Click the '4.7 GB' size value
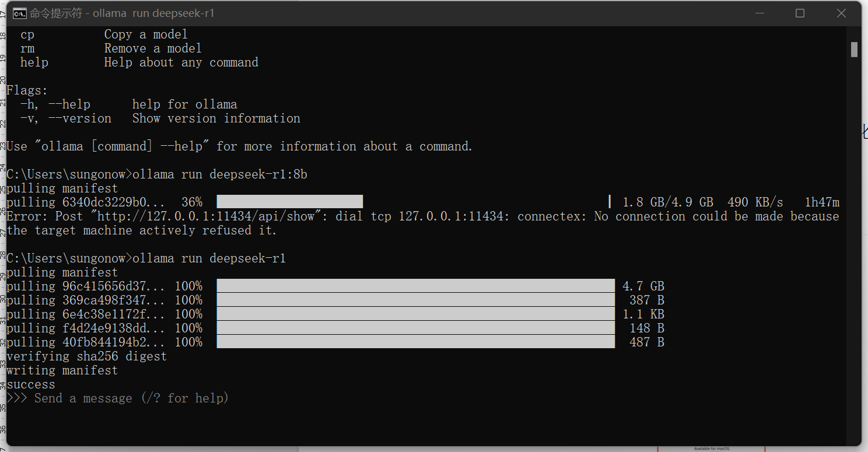This screenshot has width=868, height=452. tap(643, 286)
